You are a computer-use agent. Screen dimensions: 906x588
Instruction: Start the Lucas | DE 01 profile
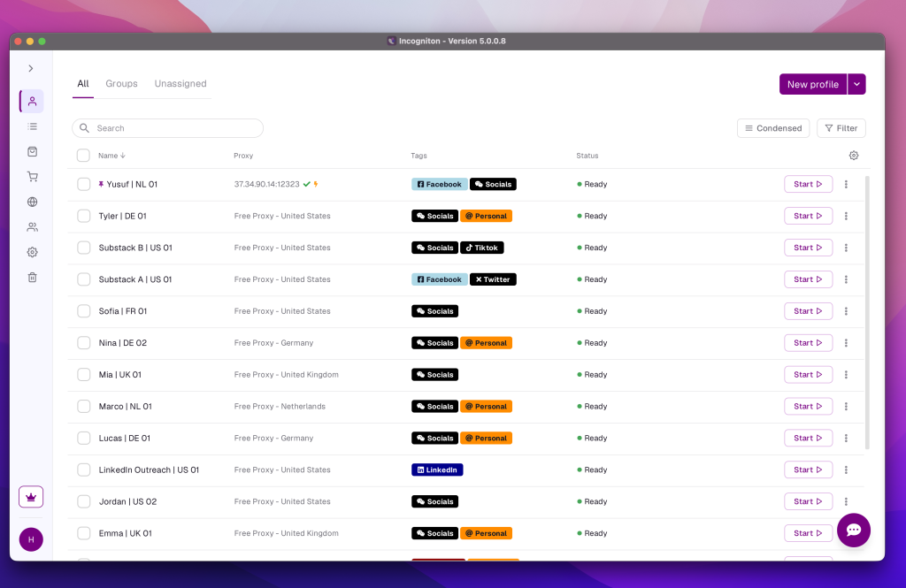808,439
